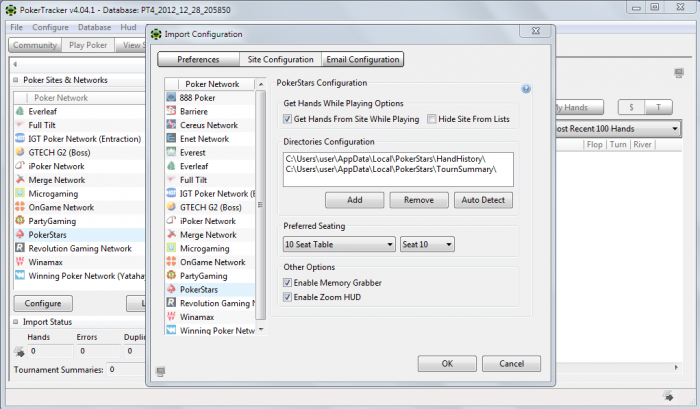Screen dimensions: 700x409
Task: Click the 888 Poker icon in dialog list
Action: tap(171, 97)
